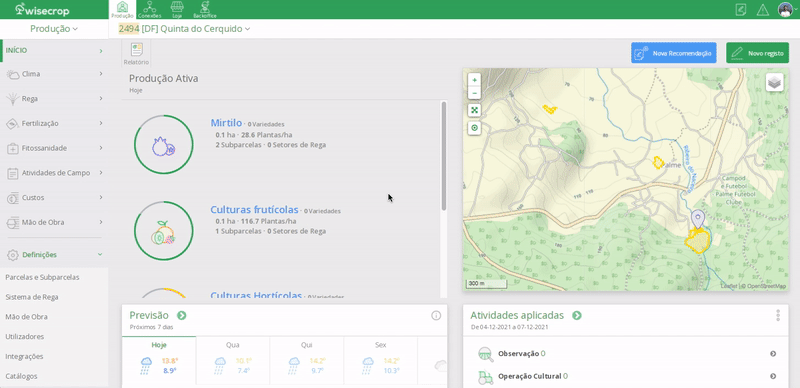Click the Produção Ativa list scrollbar
The height and width of the screenshot is (388, 800).
pyautogui.click(x=443, y=156)
